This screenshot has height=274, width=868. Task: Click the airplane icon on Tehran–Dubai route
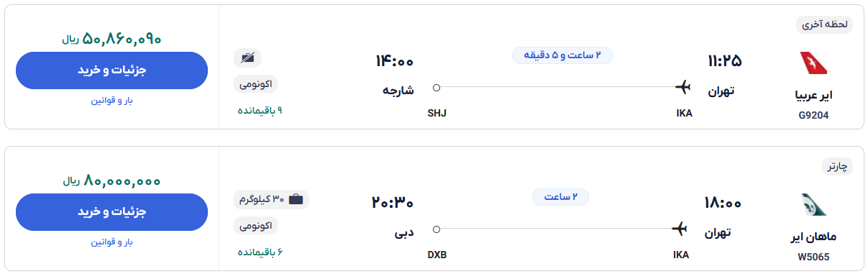click(679, 229)
